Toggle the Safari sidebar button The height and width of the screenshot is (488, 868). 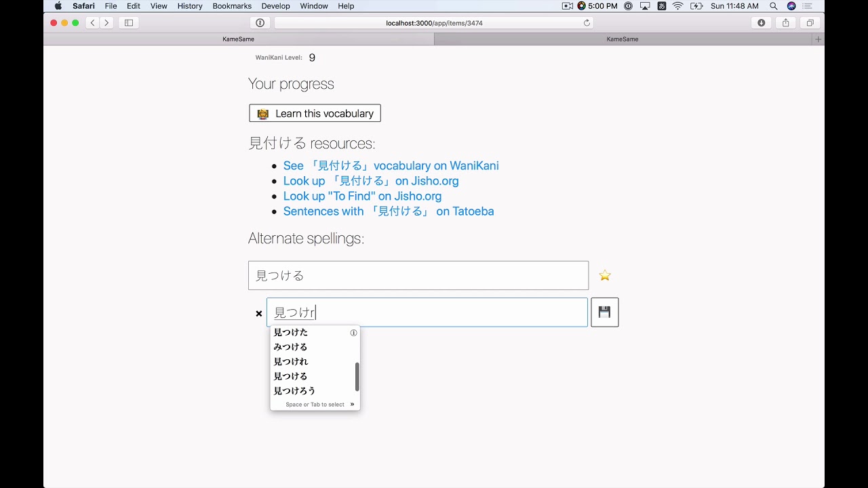point(129,22)
